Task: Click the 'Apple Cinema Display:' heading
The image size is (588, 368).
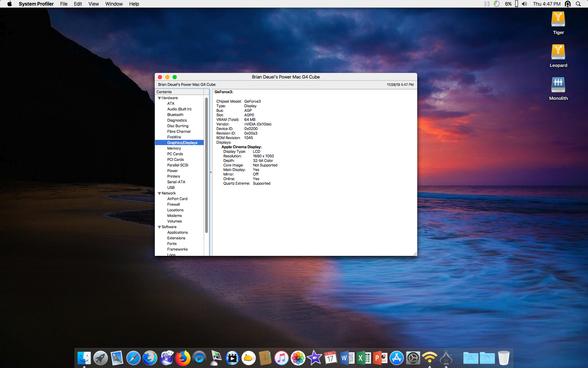Action: tap(241, 147)
